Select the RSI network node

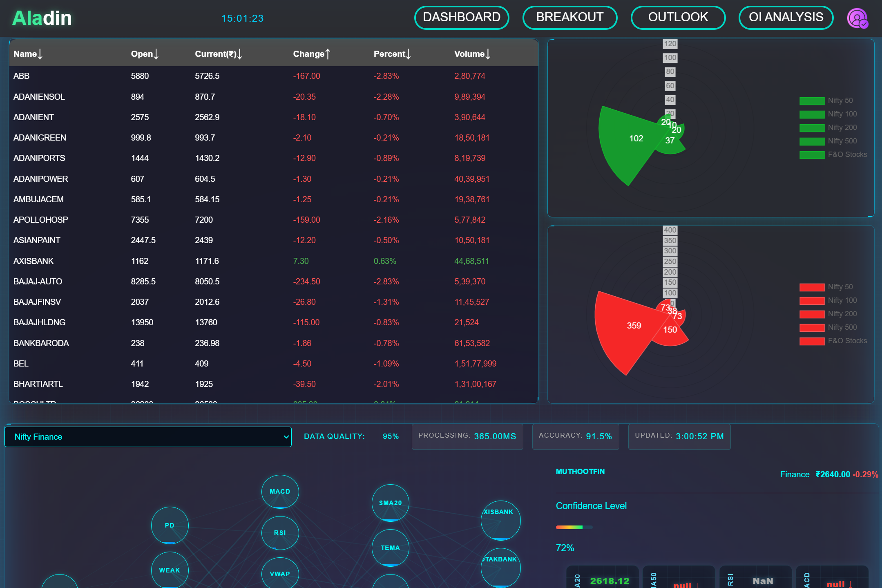tap(280, 533)
